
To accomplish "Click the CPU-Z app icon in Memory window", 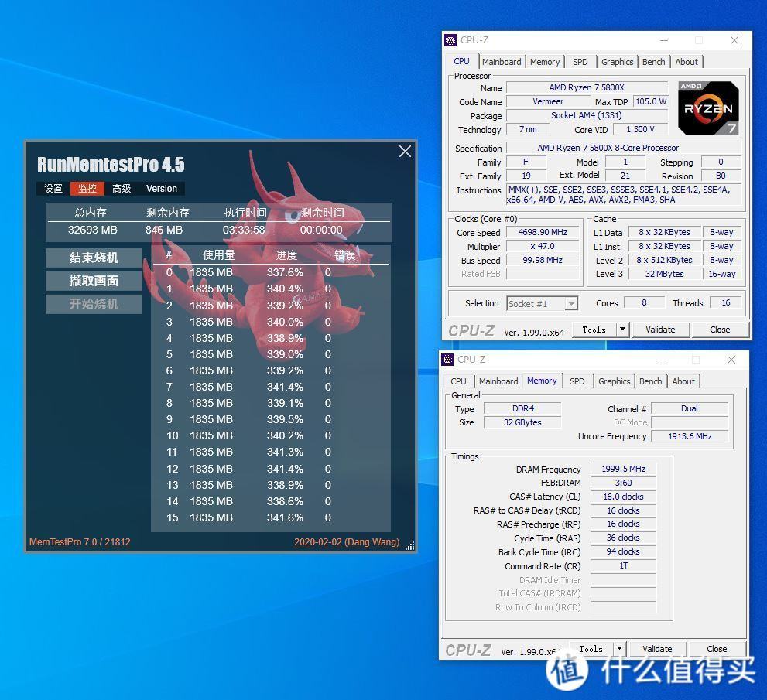I will 447,360.
